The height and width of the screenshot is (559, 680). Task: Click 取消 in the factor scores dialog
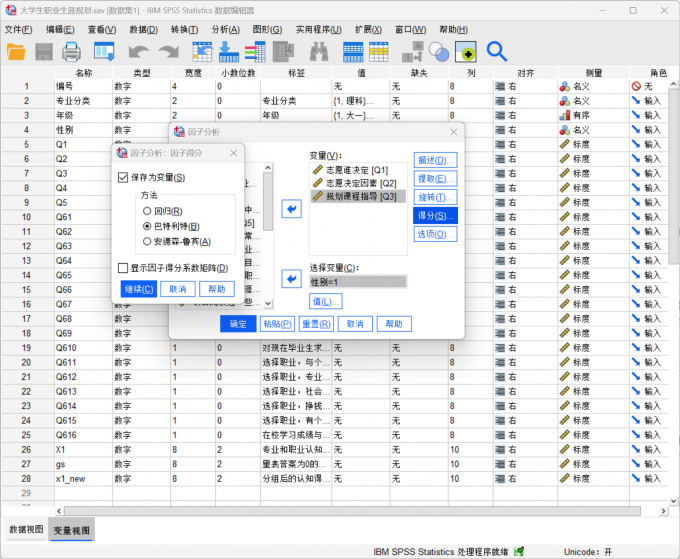point(178,289)
